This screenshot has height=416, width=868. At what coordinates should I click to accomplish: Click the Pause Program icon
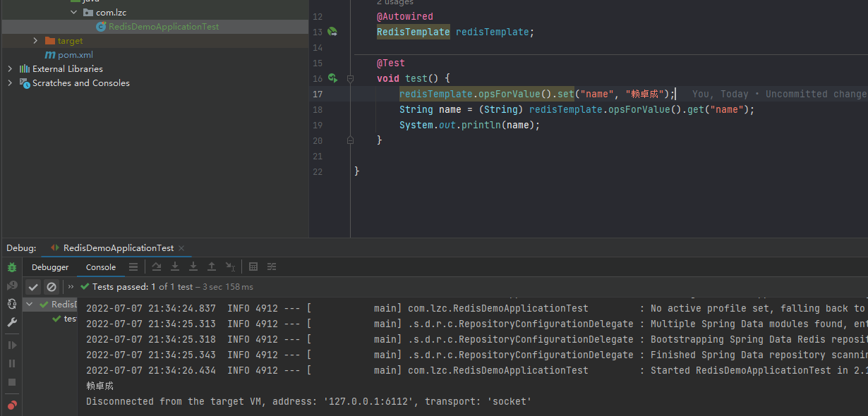click(x=12, y=363)
